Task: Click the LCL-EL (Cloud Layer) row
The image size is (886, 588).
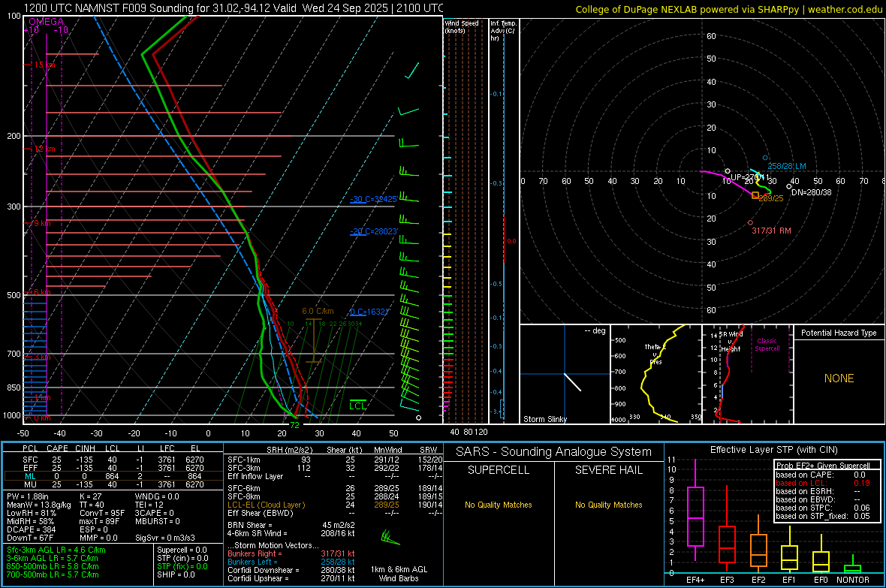Action: point(335,505)
